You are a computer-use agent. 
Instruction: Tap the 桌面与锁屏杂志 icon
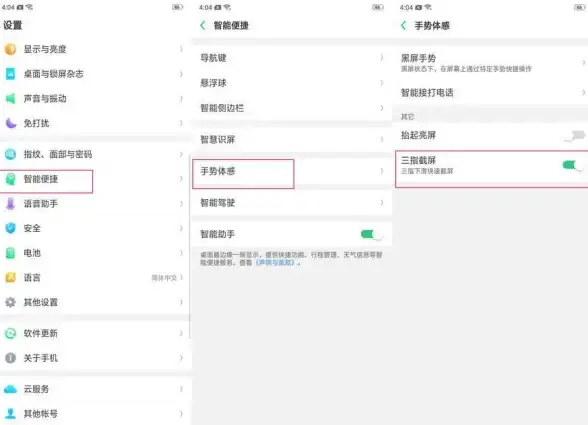(x=10, y=74)
